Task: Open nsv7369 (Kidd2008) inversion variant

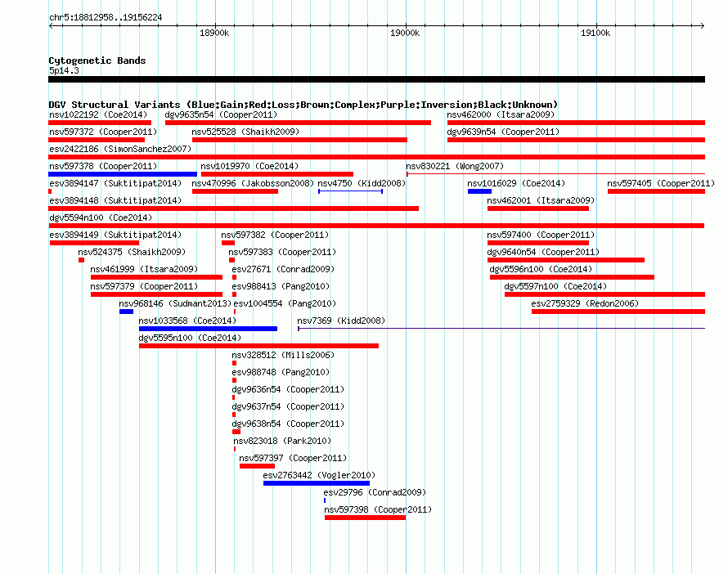Action: [341, 321]
